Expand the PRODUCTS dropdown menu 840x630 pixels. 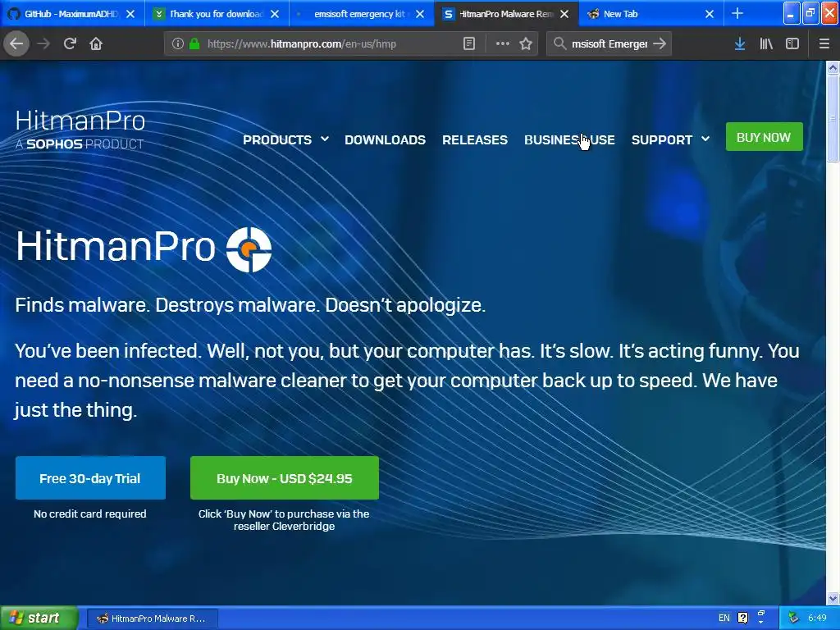285,139
